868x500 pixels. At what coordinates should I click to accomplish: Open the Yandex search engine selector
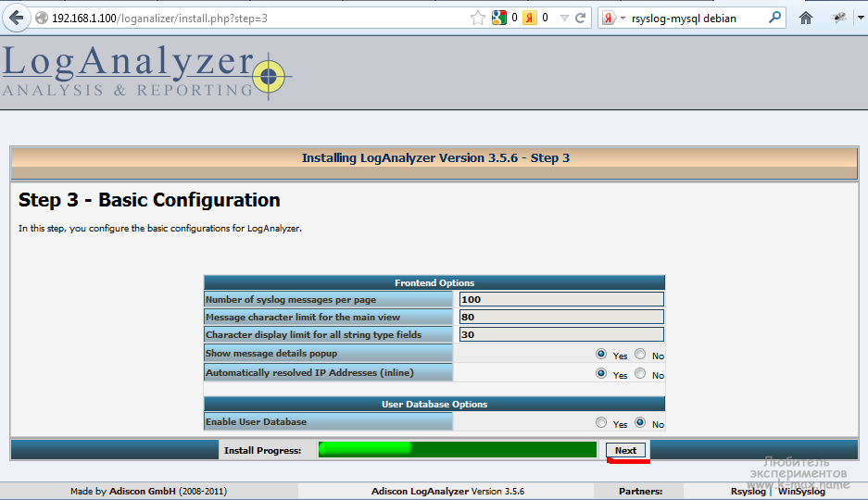click(x=613, y=19)
